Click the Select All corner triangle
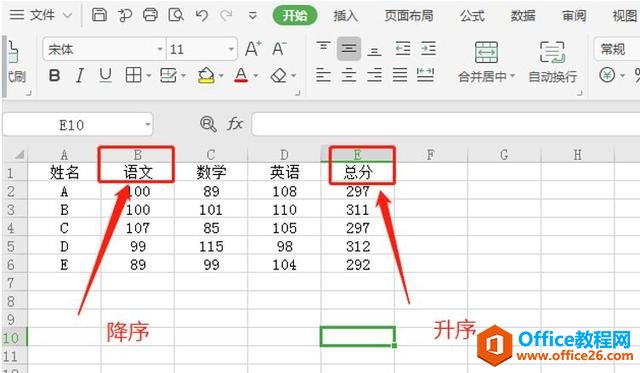640x373 pixels. point(19,155)
